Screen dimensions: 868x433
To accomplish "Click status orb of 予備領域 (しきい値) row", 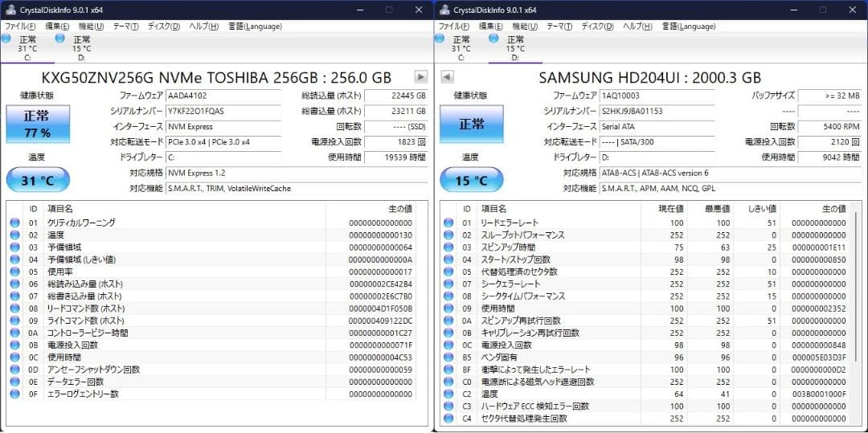I will [x=14, y=259].
